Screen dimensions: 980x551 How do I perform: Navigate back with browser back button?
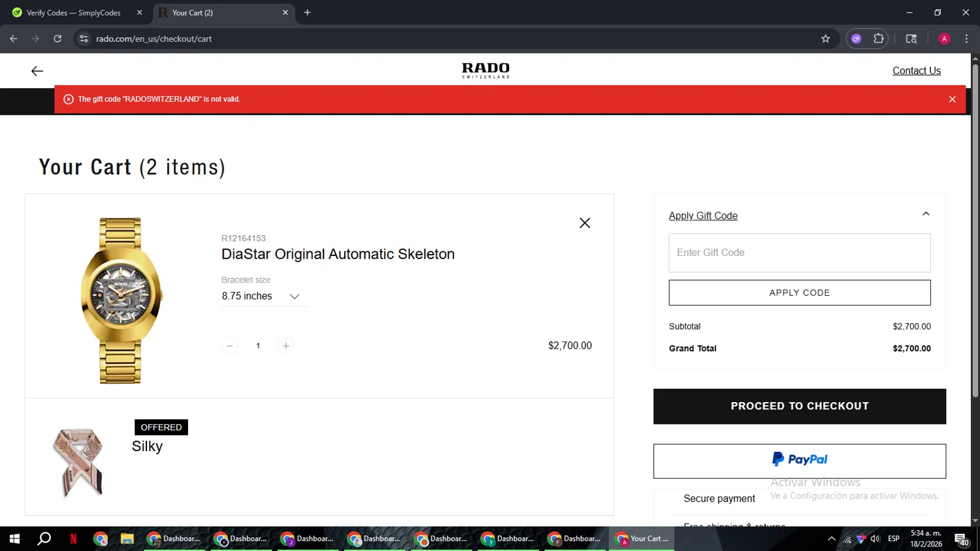[14, 39]
